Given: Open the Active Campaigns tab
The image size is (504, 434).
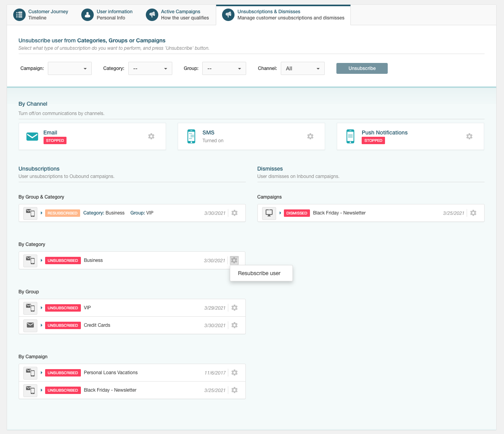Looking at the screenshot, I should tap(178, 15).
